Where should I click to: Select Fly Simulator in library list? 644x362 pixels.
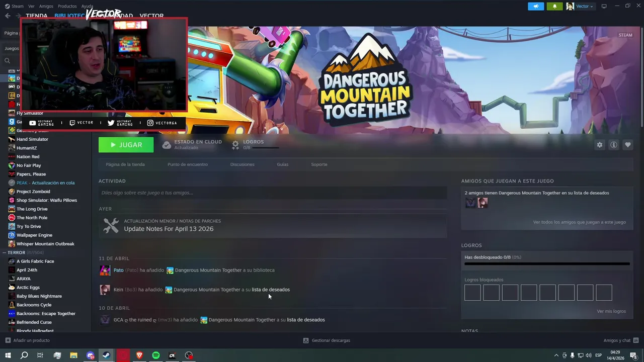click(x=30, y=113)
